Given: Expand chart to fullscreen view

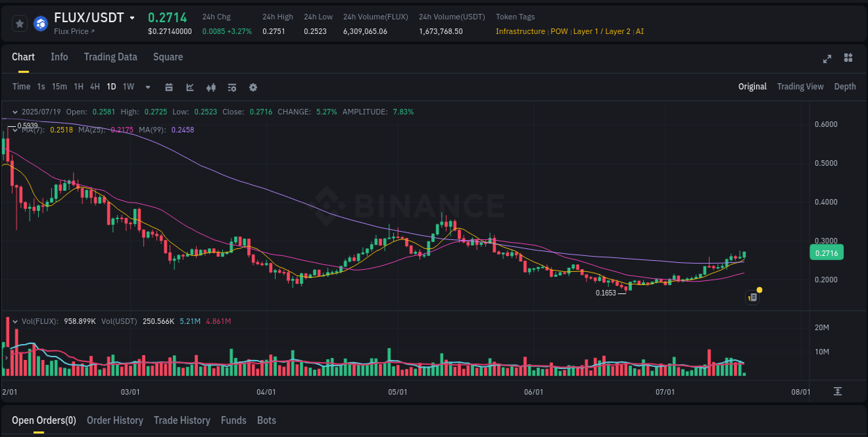Looking at the screenshot, I should (x=827, y=59).
